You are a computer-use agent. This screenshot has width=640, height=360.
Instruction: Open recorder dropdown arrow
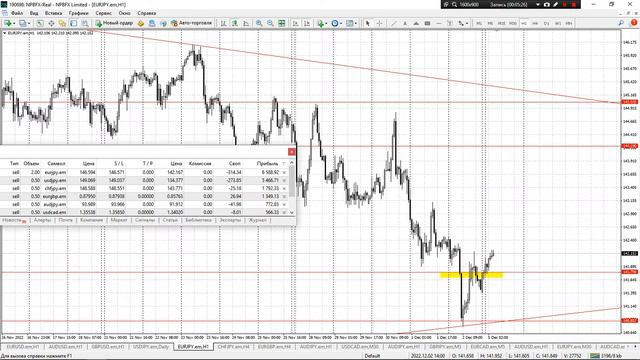click(538, 4)
